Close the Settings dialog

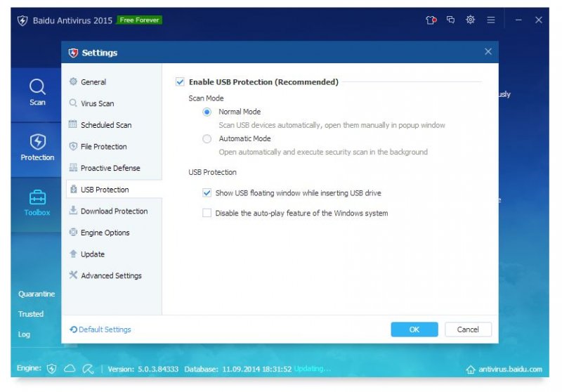tap(488, 51)
